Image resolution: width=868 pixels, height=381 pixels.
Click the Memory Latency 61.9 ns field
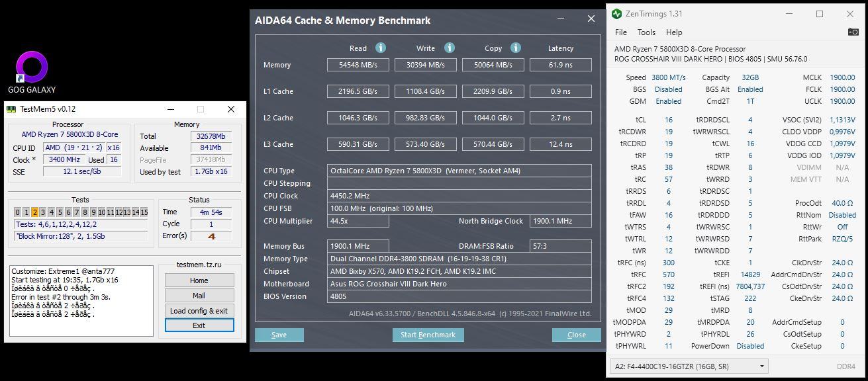pyautogui.click(x=560, y=65)
